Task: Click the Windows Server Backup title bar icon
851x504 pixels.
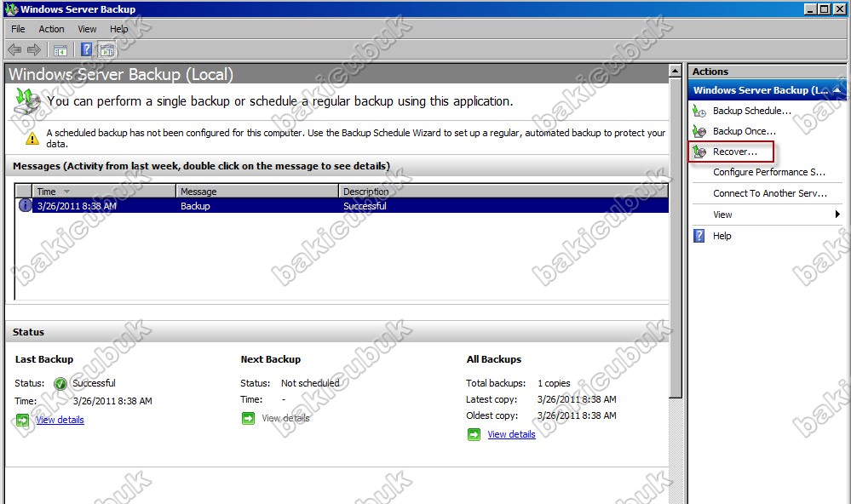Action: pos(11,9)
